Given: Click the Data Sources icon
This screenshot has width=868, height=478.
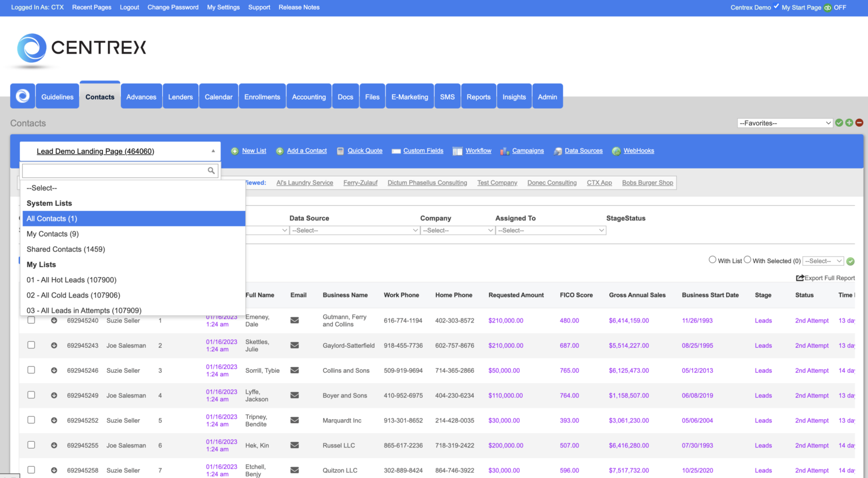Looking at the screenshot, I should [558, 151].
